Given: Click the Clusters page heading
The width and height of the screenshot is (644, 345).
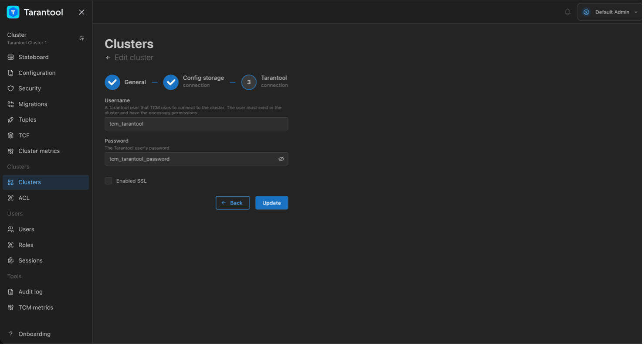Looking at the screenshot, I should 129,44.
